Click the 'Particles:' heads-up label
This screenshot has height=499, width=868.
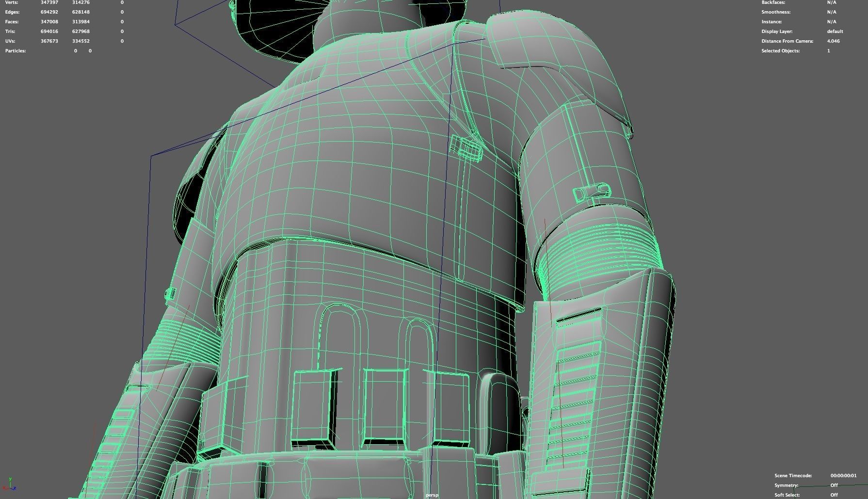[x=16, y=51]
